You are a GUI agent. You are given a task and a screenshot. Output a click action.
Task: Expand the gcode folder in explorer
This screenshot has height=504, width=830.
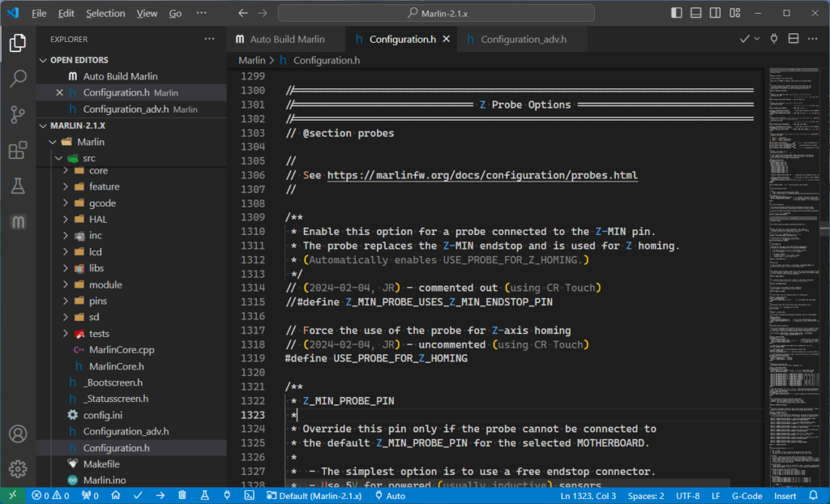click(x=104, y=203)
